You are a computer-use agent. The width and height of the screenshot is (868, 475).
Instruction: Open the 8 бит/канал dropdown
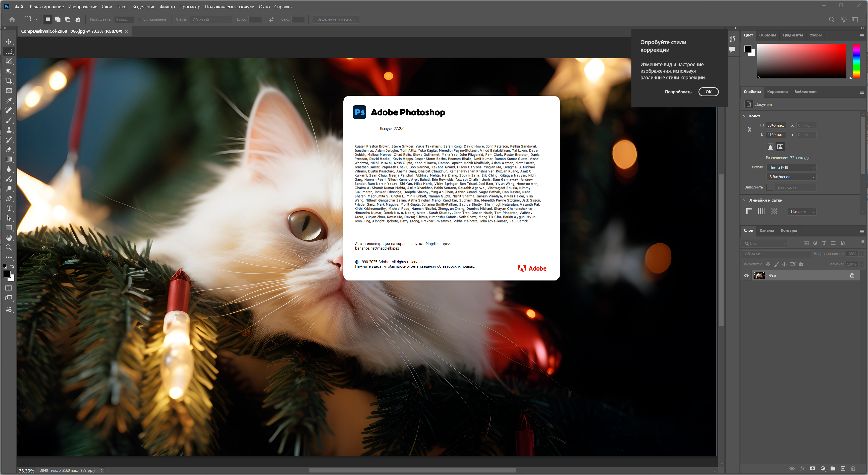tap(791, 177)
